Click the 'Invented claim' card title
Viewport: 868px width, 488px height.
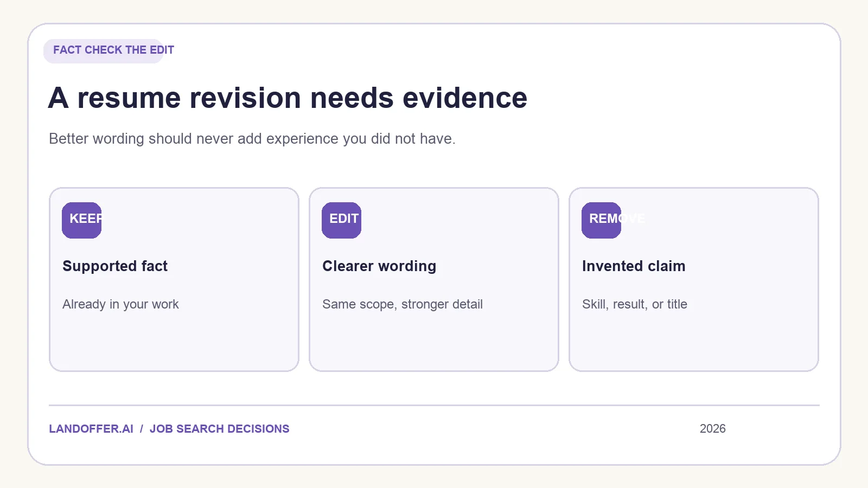click(x=634, y=266)
